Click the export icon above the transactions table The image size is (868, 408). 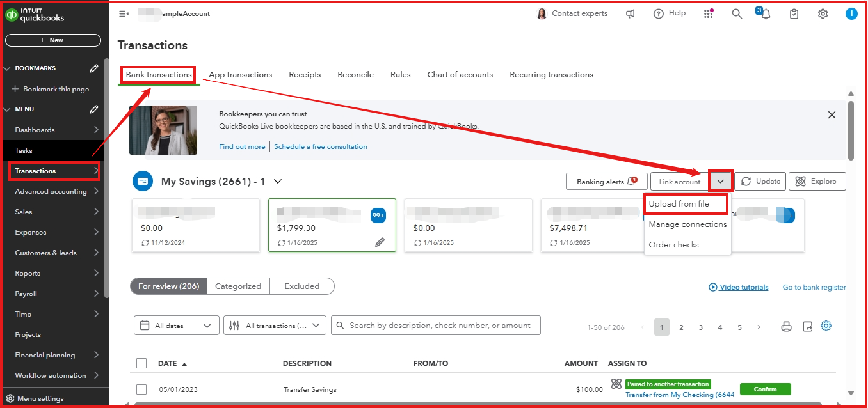[x=807, y=326]
